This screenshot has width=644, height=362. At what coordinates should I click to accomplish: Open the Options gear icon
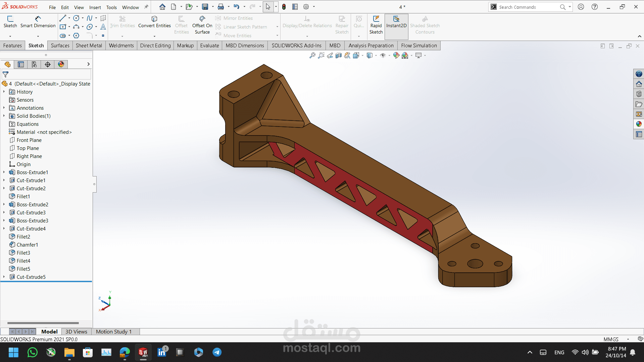pyautogui.click(x=306, y=7)
